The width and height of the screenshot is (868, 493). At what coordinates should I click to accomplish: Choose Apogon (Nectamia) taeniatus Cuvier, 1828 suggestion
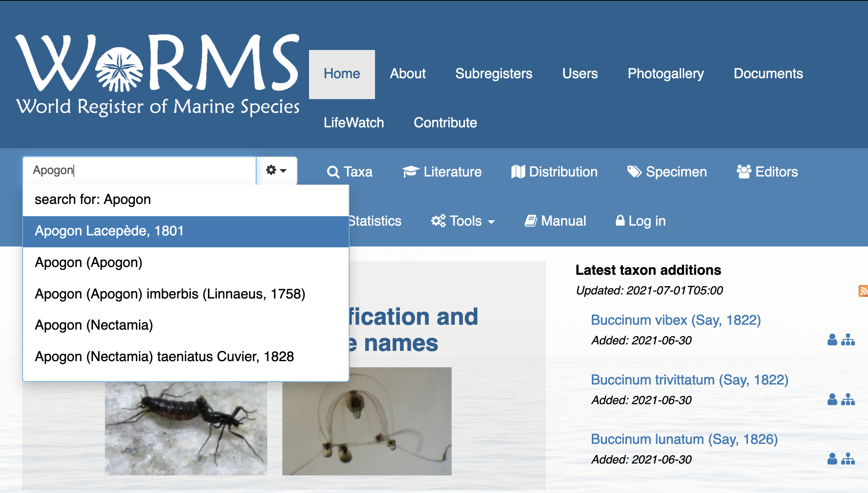(x=164, y=357)
